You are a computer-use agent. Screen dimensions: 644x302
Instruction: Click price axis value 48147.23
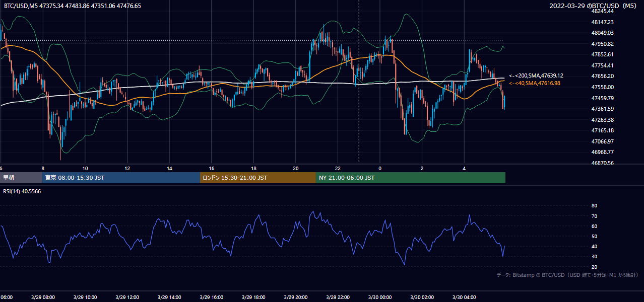602,22
